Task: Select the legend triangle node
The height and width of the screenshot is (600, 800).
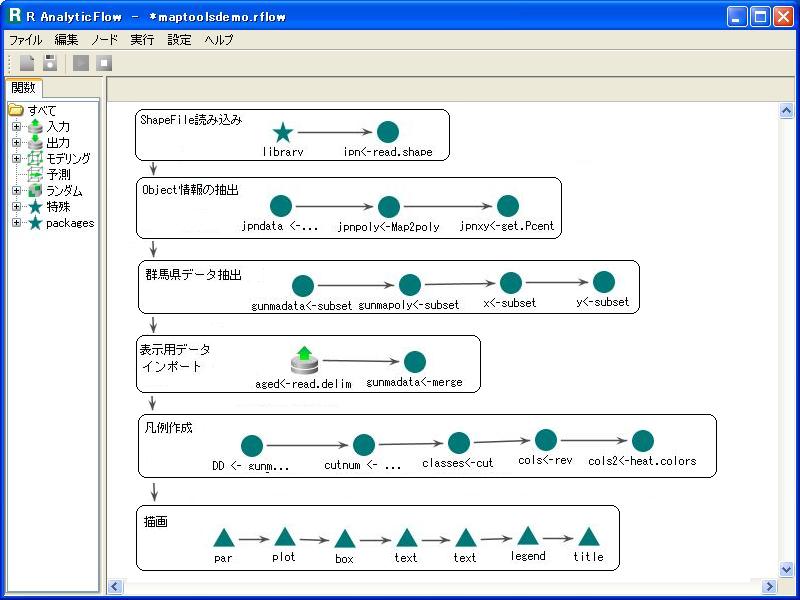Action: tap(528, 537)
